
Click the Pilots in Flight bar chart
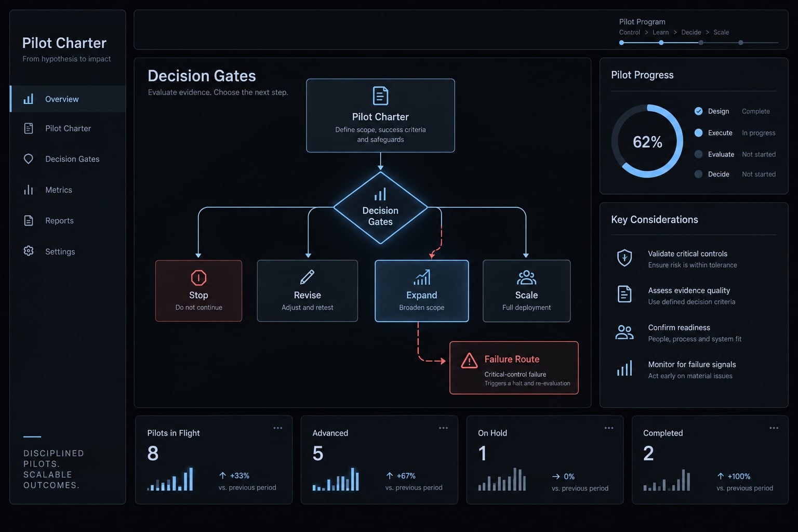[x=170, y=479]
